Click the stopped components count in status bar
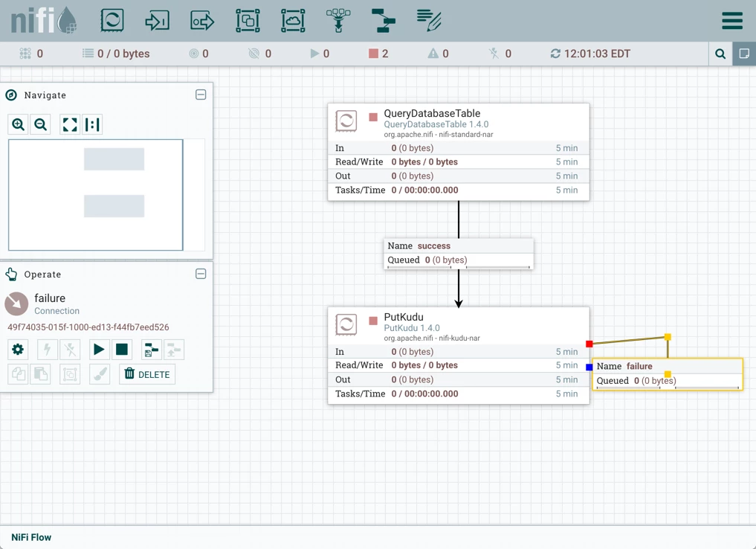This screenshot has width=756, height=549. point(378,54)
